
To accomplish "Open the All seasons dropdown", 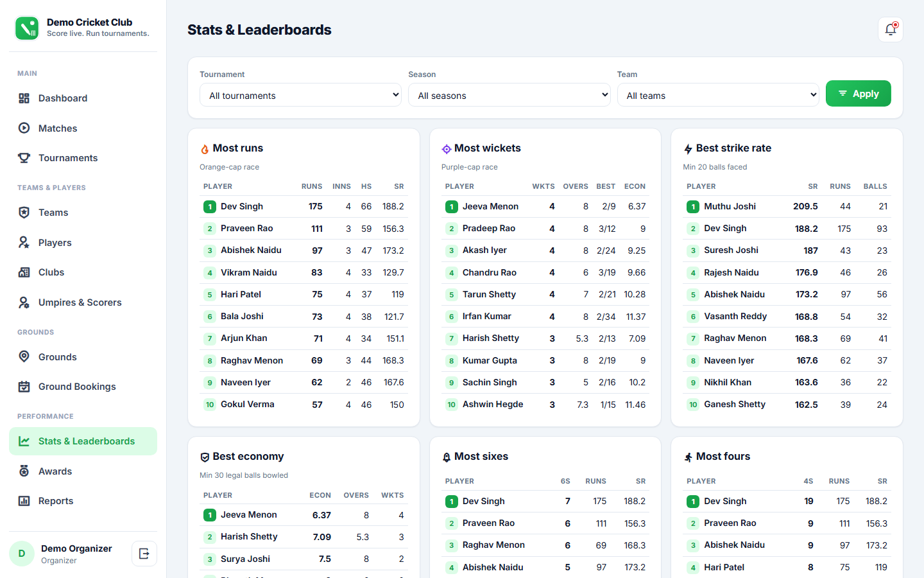I will pos(509,95).
